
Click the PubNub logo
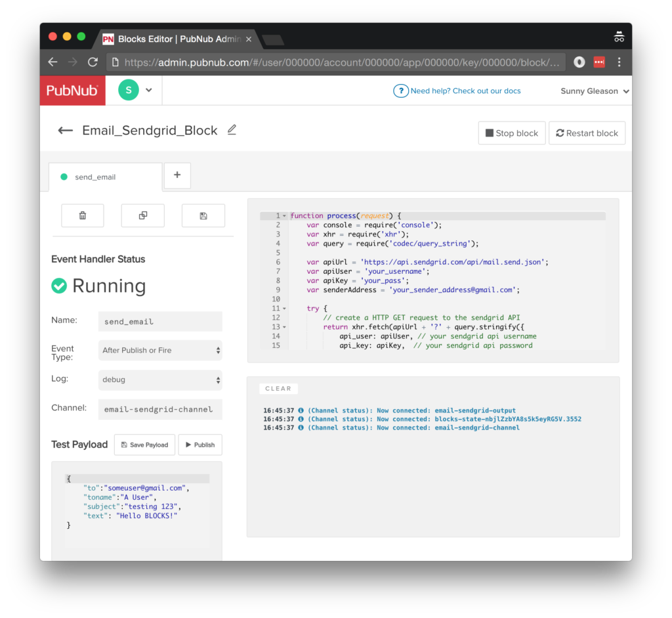pos(72,91)
